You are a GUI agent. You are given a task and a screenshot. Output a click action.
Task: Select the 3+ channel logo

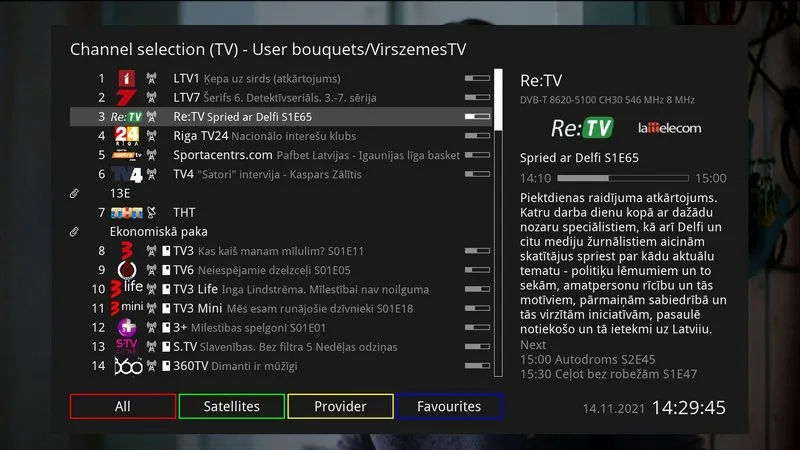[x=127, y=328]
